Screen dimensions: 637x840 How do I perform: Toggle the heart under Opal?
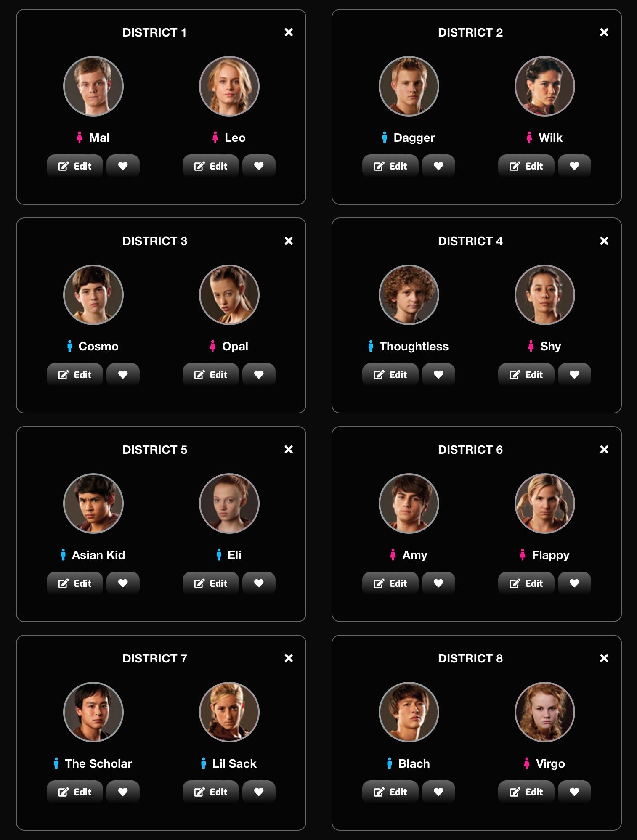pyautogui.click(x=259, y=374)
